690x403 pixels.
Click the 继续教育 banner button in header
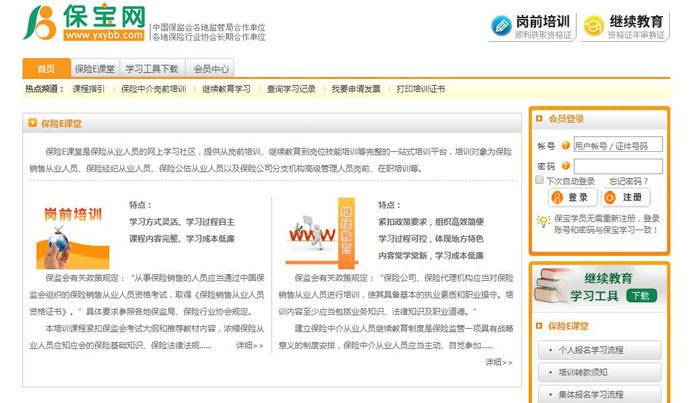pyautogui.click(x=625, y=26)
